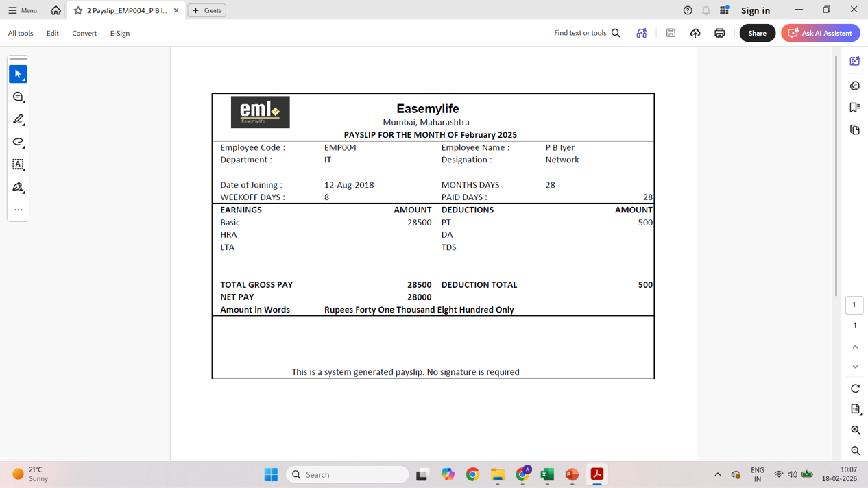
Task: Launch the Ask AI Assistant
Action: [x=820, y=33]
